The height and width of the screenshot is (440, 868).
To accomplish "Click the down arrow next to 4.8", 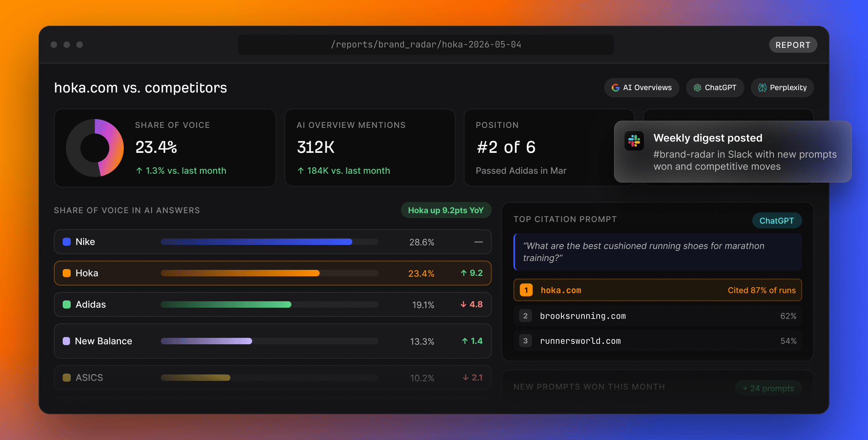I will point(463,304).
